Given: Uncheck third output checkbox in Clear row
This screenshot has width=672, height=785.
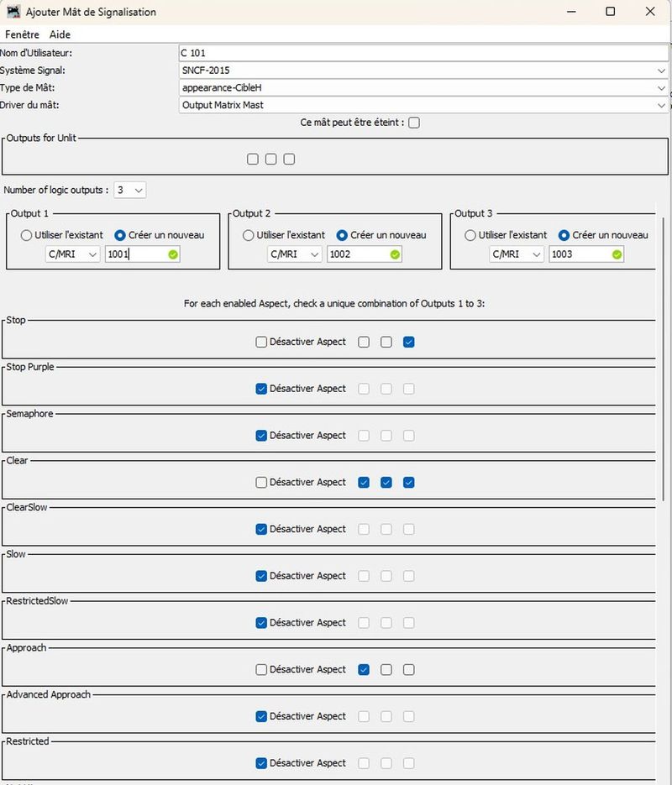Looking at the screenshot, I should coord(408,483).
